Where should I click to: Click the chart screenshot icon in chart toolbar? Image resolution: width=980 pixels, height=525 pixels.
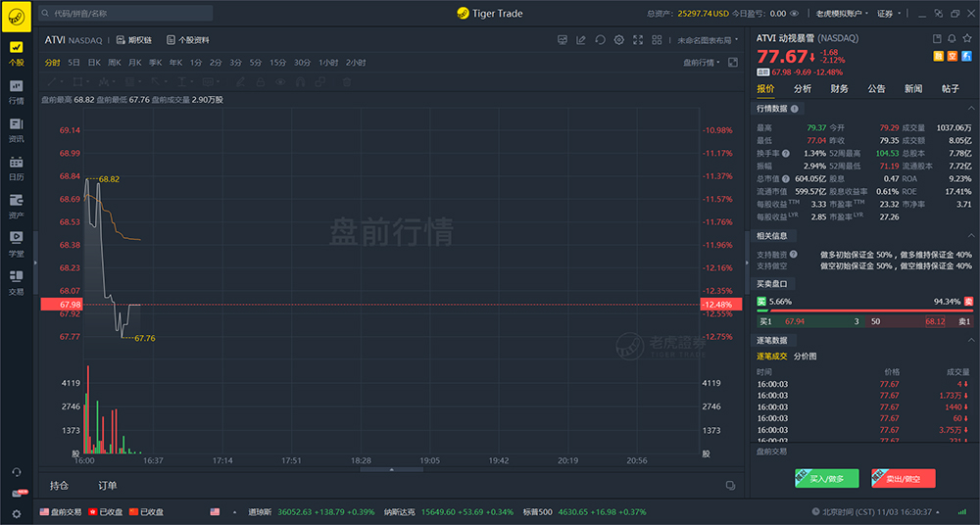tap(563, 40)
